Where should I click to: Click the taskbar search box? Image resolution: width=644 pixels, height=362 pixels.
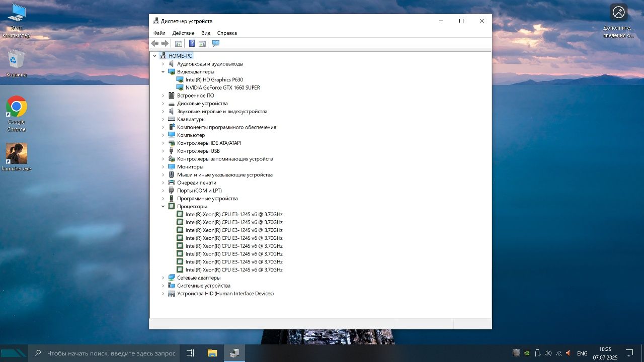(x=103, y=353)
